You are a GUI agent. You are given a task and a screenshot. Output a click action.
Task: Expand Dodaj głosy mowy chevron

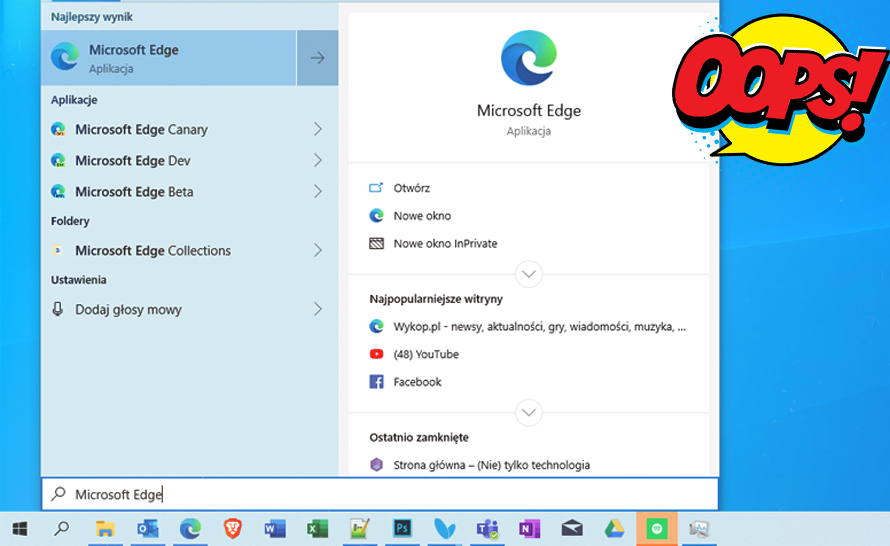[318, 309]
